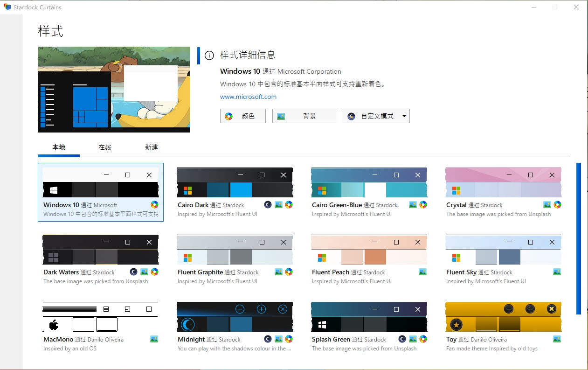Image resolution: width=588 pixels, height=370 pixels.
Task: Click the recolor wheel badge on Splash Green
Action: pos(422,339)
